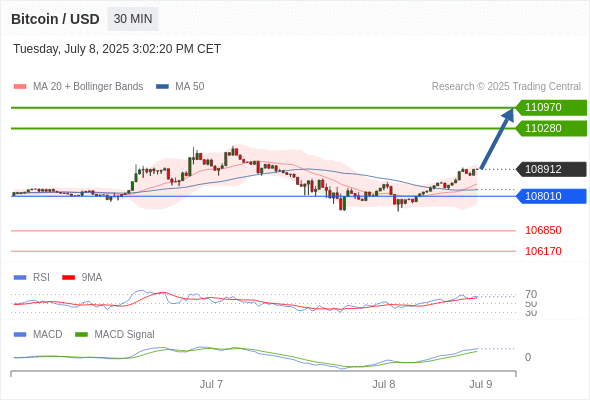Click the Jul 8 date marker
The width and height of the screenshot is (590, 400).
click(383, 384)
